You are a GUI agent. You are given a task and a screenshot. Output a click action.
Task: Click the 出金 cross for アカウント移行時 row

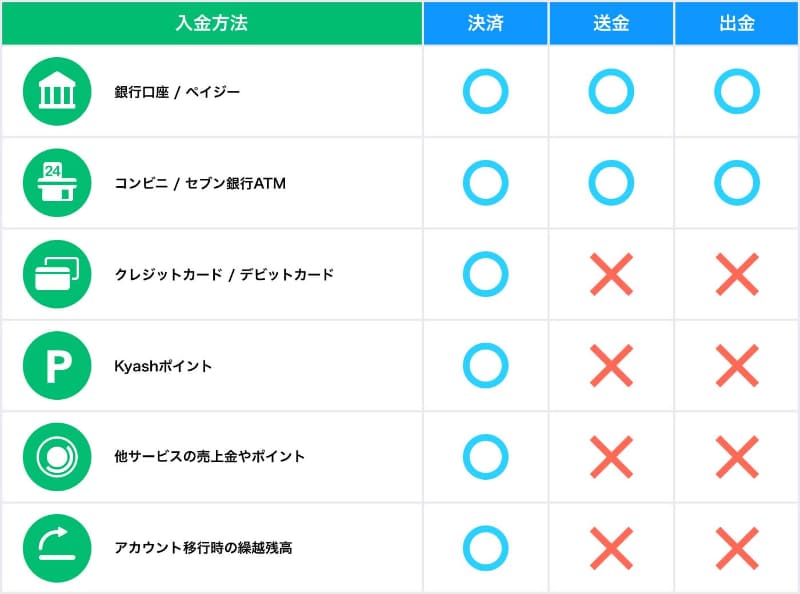(x=737, y=548)
